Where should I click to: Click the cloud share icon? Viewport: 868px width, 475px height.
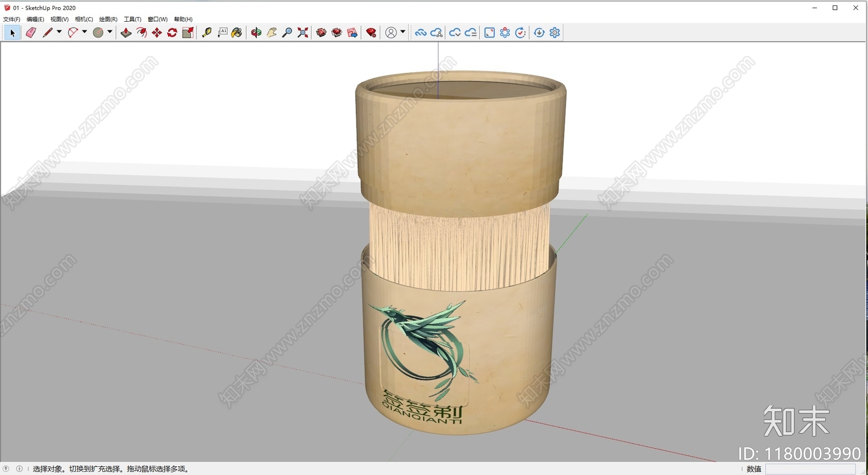click(436, 33)
